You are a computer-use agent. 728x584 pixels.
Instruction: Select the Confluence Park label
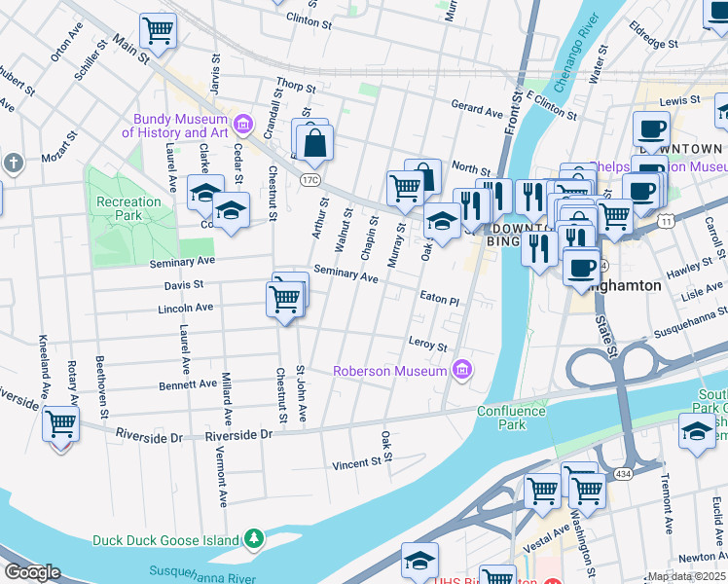(x=511, y=418)
